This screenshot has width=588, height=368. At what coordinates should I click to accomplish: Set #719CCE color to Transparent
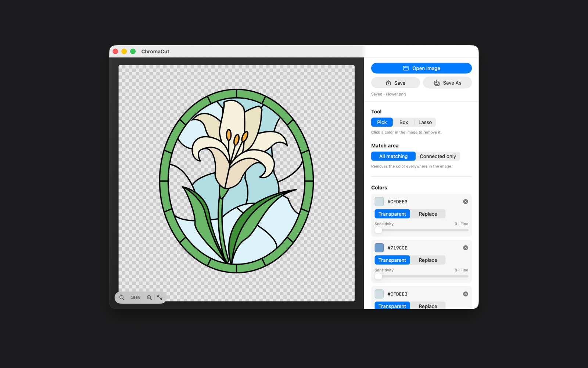click(392, 260)
